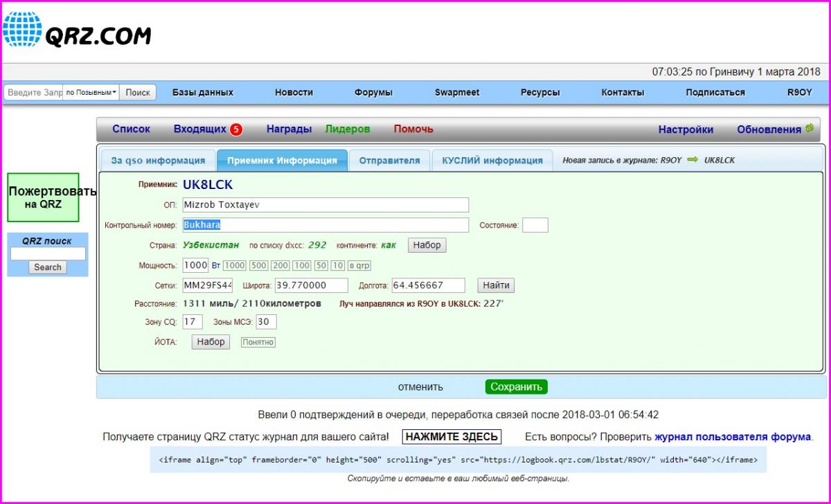This screenshot has width=831, height=504.
Task: Choose the в qrp power preset
Action: 359,266
